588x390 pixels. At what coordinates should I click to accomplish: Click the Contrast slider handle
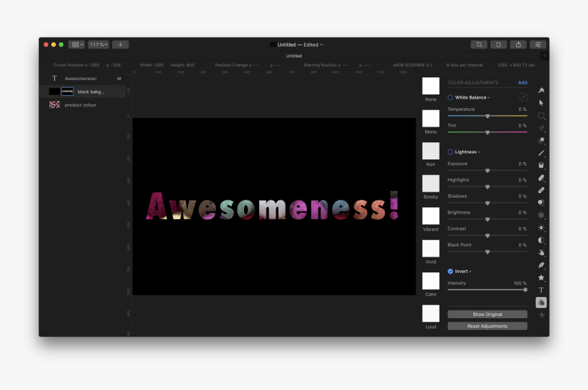point(487,236)
